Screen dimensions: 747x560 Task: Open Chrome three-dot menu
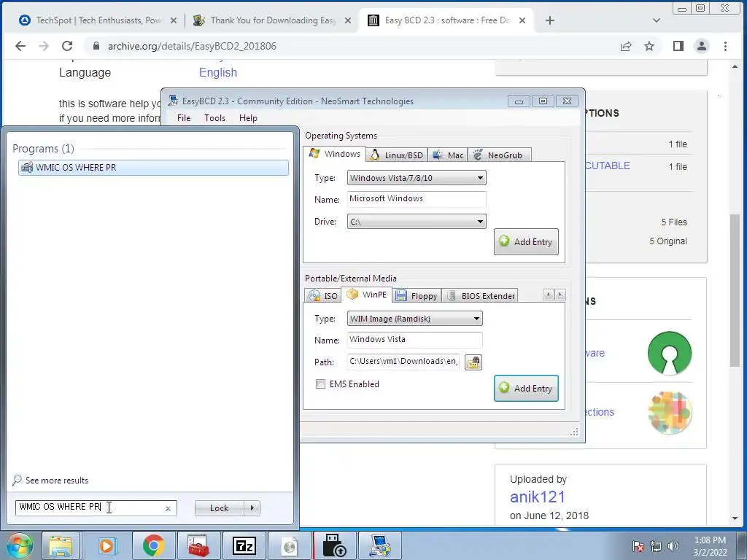click(x=725, y=46)
